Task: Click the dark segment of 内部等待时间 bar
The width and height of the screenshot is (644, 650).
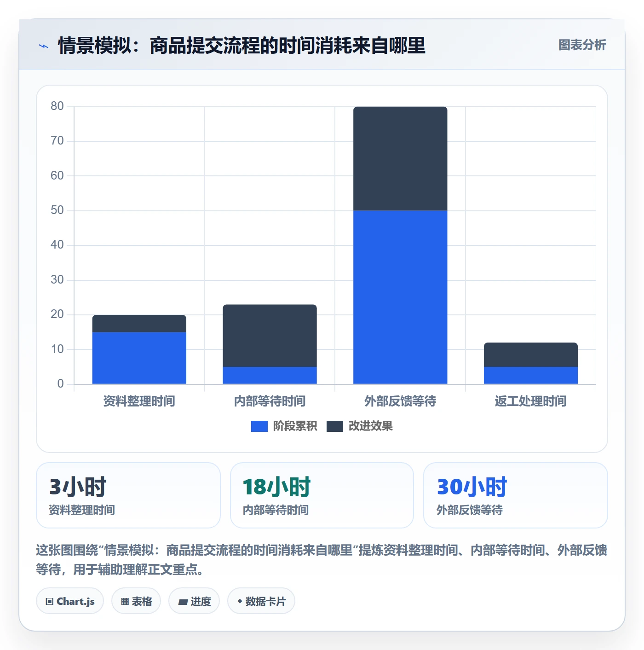Action: [x=270, y=336]
